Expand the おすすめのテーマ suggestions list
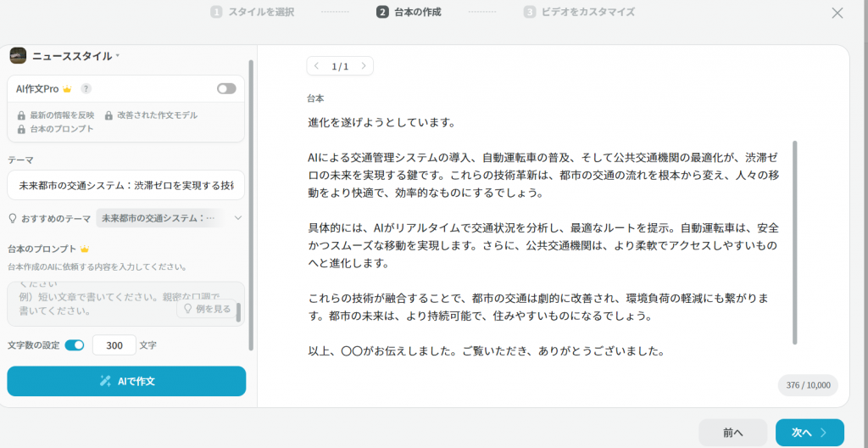This screenshot has width=868, height=448. click(x=237, y=218)
